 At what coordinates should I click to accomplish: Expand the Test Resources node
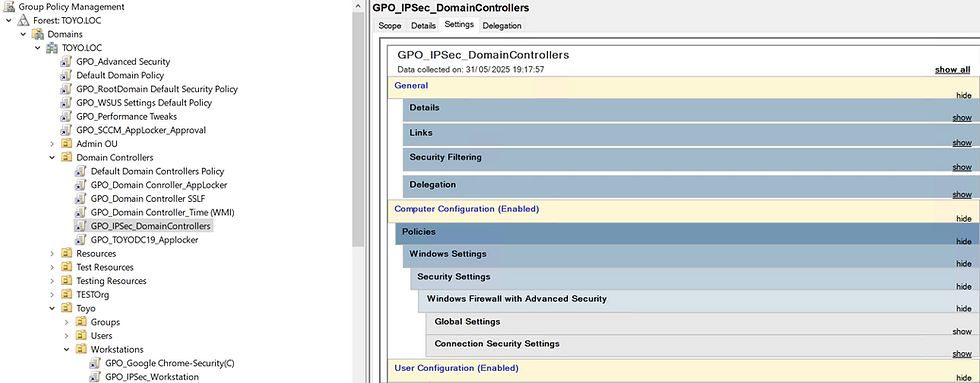pyautogui.click(x=52, y=267)
